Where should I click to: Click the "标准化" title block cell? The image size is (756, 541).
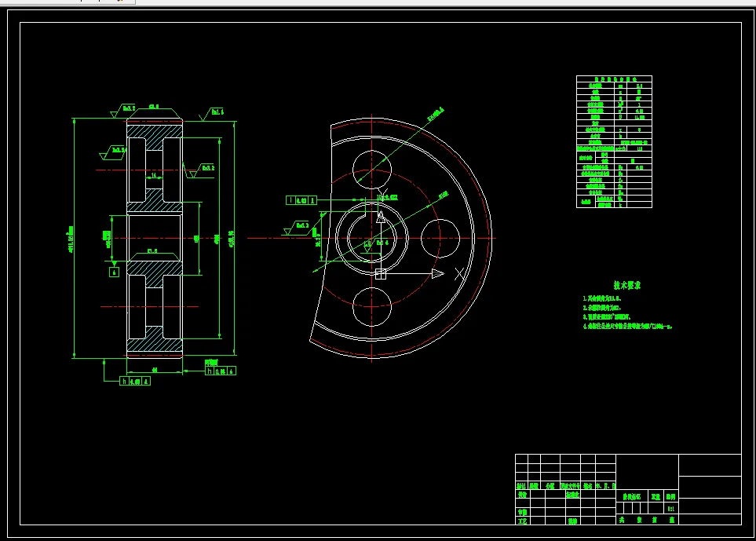click(x=573, y=495)
